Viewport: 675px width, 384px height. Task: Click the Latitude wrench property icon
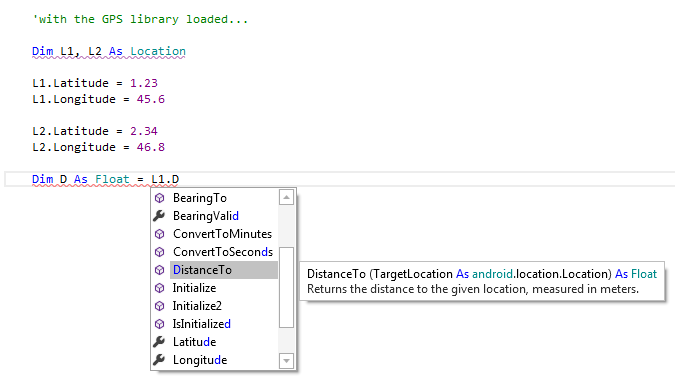(x=159, y=342)
